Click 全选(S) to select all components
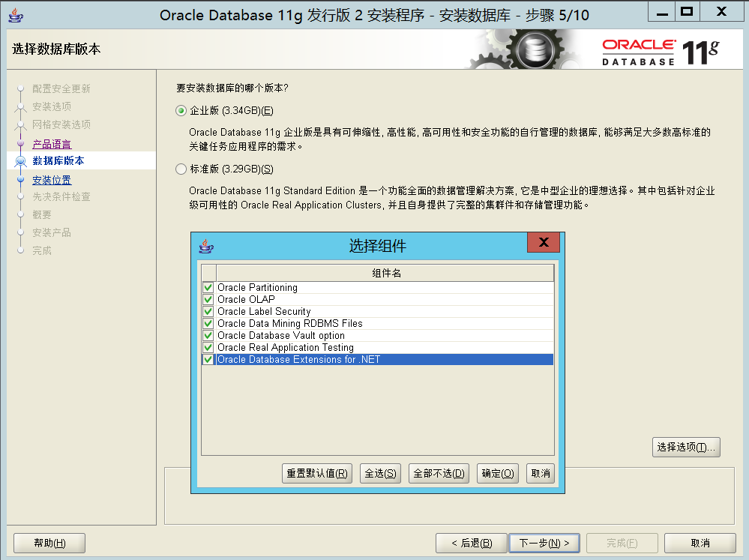This screenshot has width=749, height=560. click(x=380, y=474)
